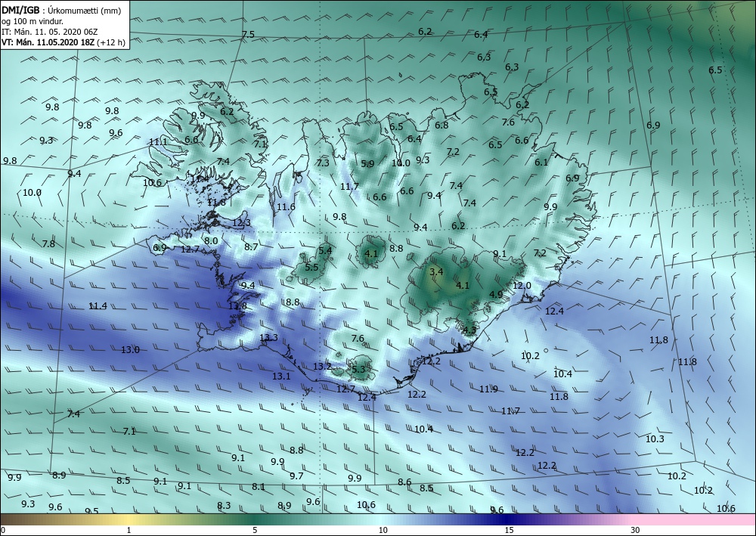Select the '13.0' value over the sea
The image size is (756, 536).
point(130,349)
